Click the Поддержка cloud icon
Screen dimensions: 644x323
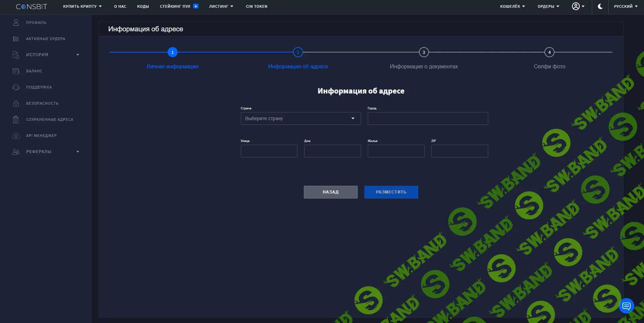click(x=16, y=87)
